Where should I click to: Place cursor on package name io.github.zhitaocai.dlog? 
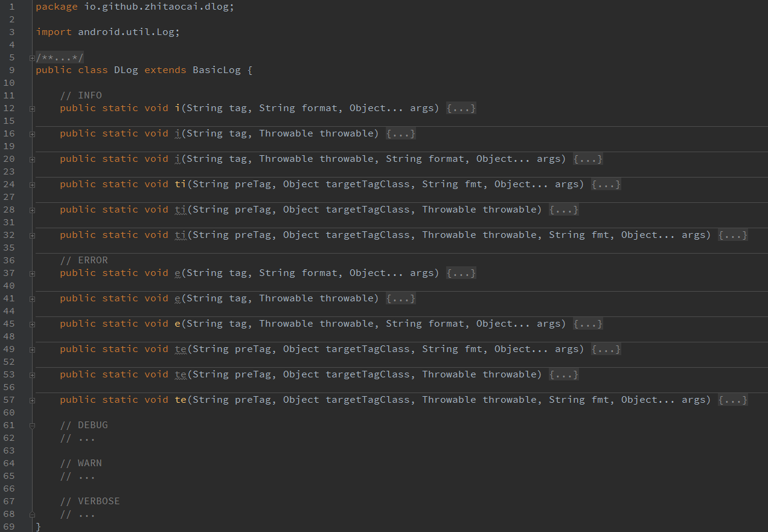point(156,7)
